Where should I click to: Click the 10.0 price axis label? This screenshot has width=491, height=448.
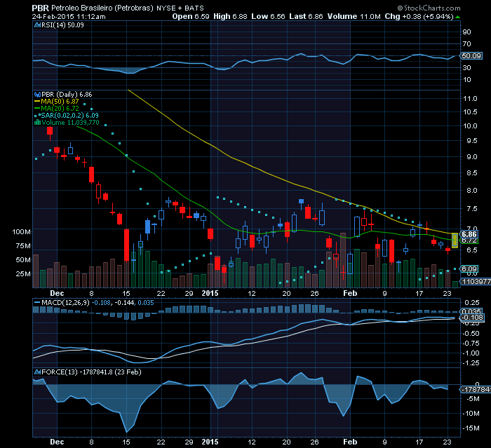pos(470,126)
